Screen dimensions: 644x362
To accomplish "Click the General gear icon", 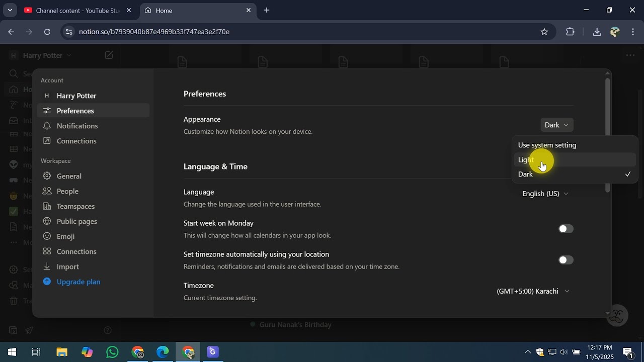I will [x=47, y=176].
